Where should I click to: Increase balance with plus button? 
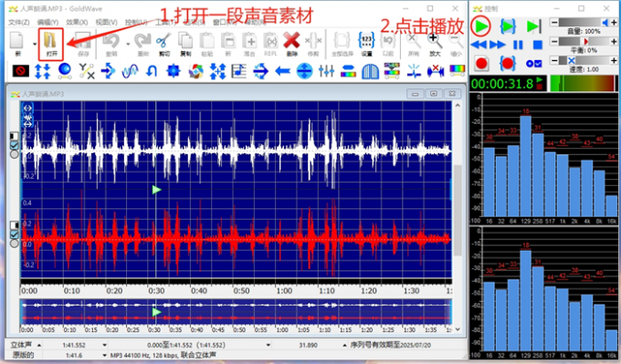point(614,41)
